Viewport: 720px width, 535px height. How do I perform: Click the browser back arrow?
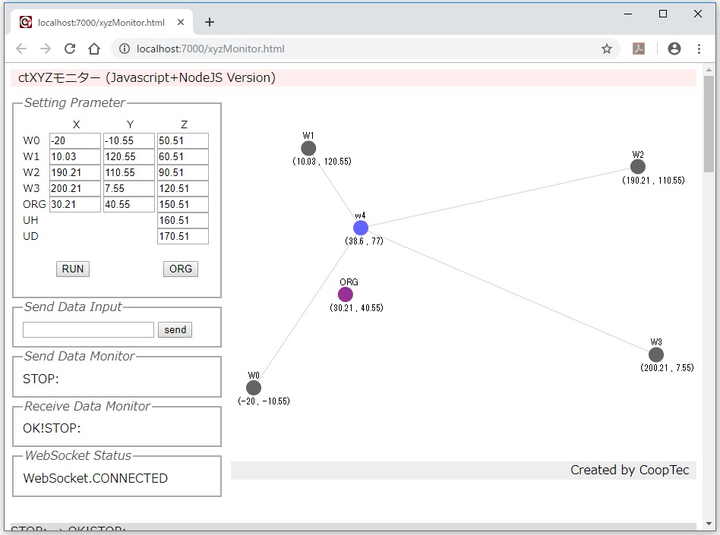click(x=21, y=49)
